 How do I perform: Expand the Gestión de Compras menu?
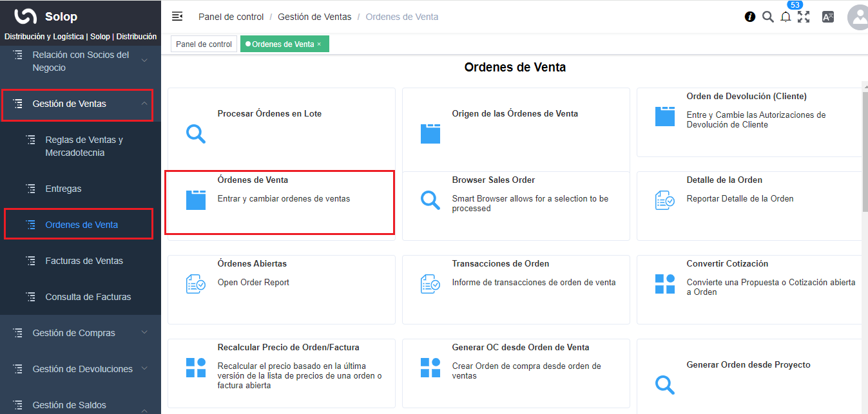(144, 333)
